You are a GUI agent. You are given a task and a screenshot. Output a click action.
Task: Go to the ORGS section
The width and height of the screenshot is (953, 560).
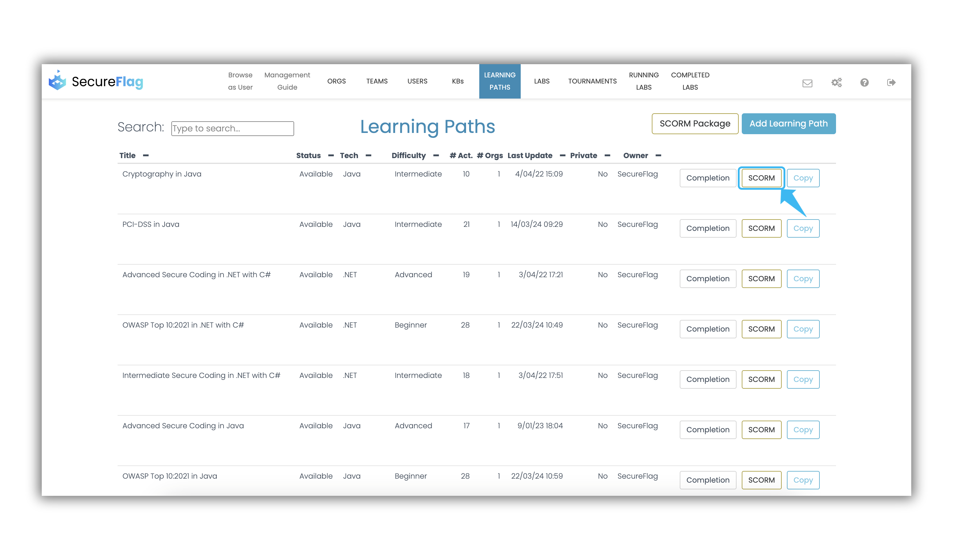coord(336,81)
